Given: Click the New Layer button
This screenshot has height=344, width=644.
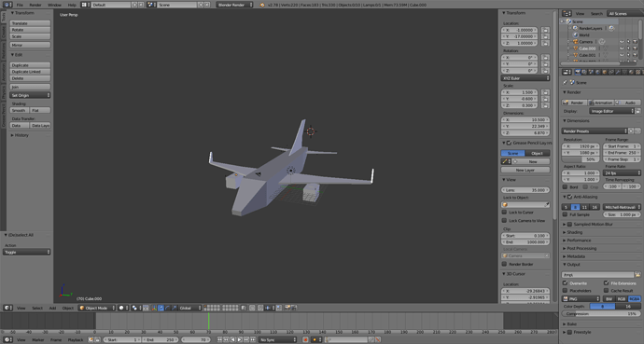Looking at the screenshot, I should 525,170.
